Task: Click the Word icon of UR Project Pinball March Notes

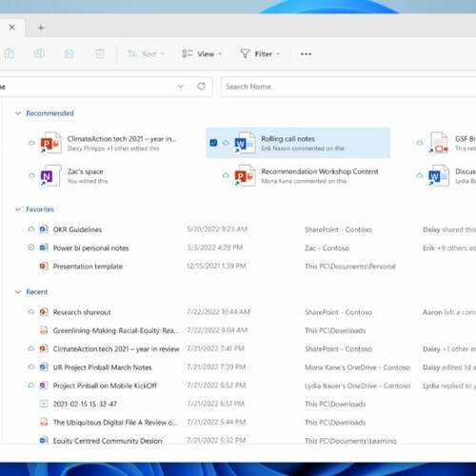Action: pyautogui.click(x=44, y=367)
